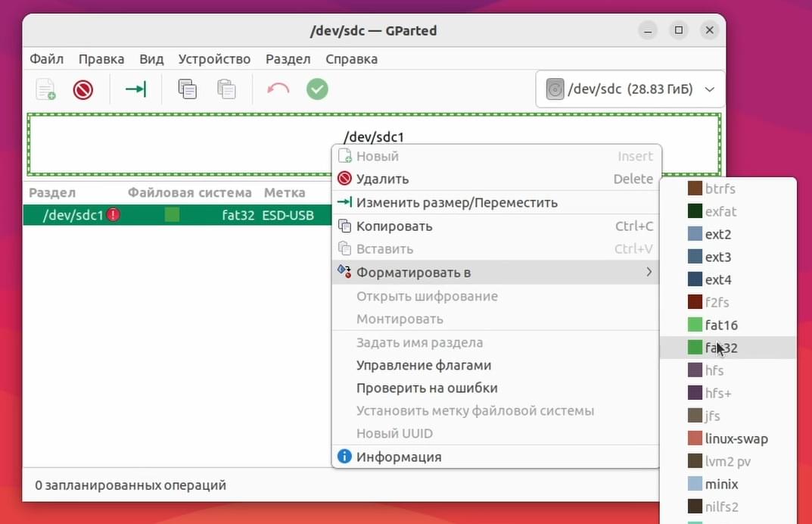812x524 pixels.
Task: Select Проверить на ошибки entry
Action: tap(496, 388)
